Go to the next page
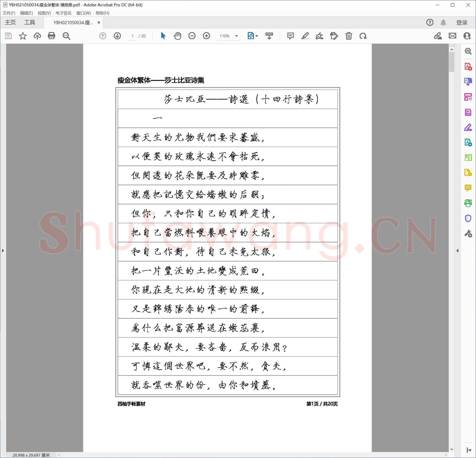This screenshot has height=458, width=476. click(x=117, y=36)
